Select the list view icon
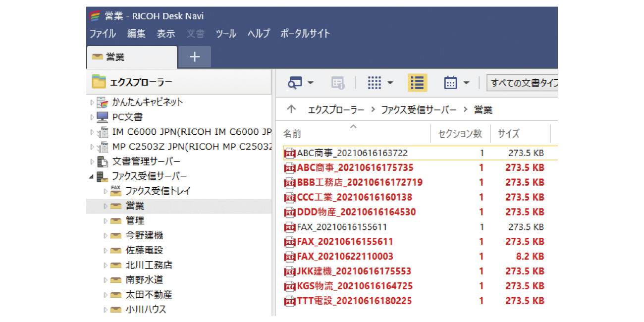Screen dimensions: 644x322 tap(417, 82)
